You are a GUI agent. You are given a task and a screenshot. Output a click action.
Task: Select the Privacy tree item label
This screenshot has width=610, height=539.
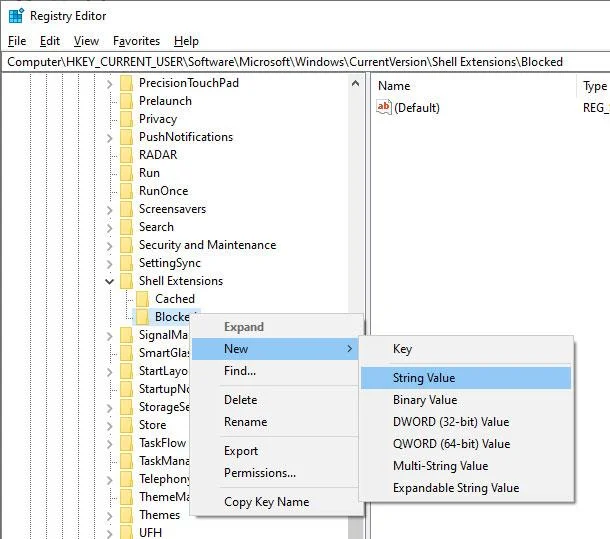158,119
